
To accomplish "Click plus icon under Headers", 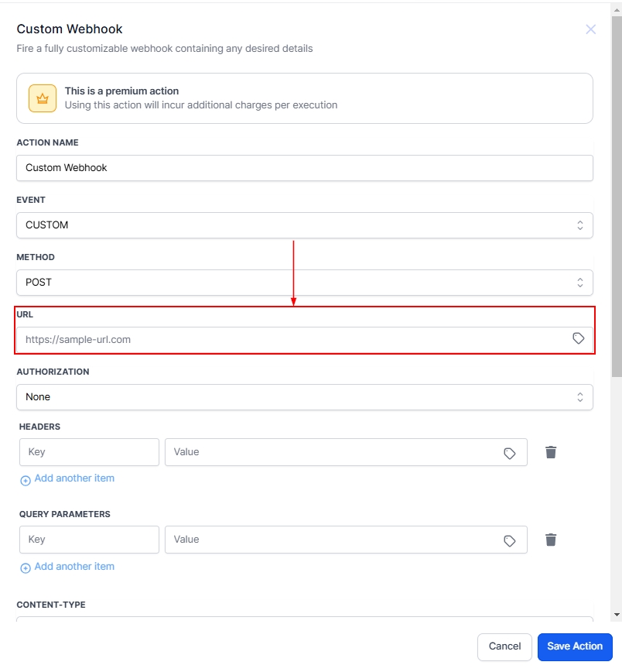I will pyautogui.click(x=26, y=480).
